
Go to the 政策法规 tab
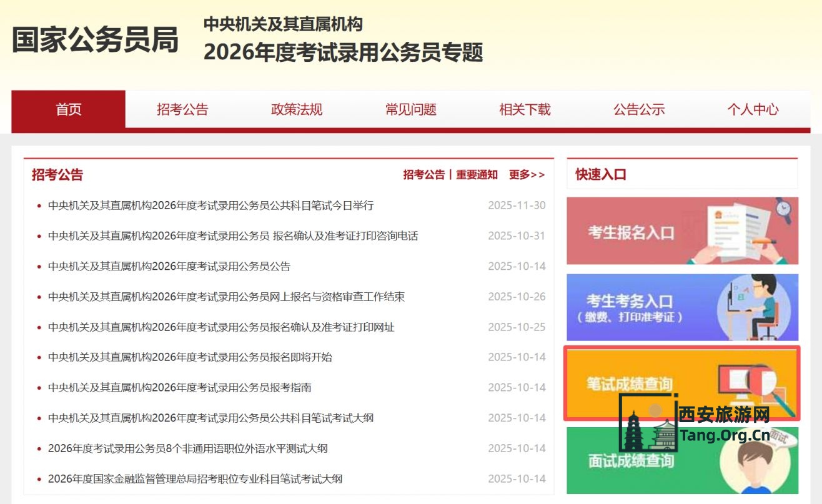pyautogui.click(x=297, y=110)
